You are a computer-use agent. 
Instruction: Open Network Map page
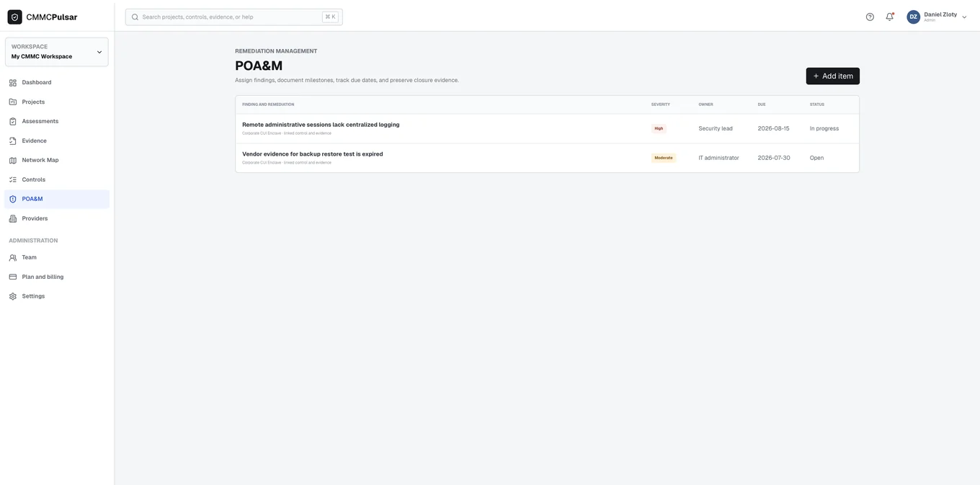(x=57, y=161)
